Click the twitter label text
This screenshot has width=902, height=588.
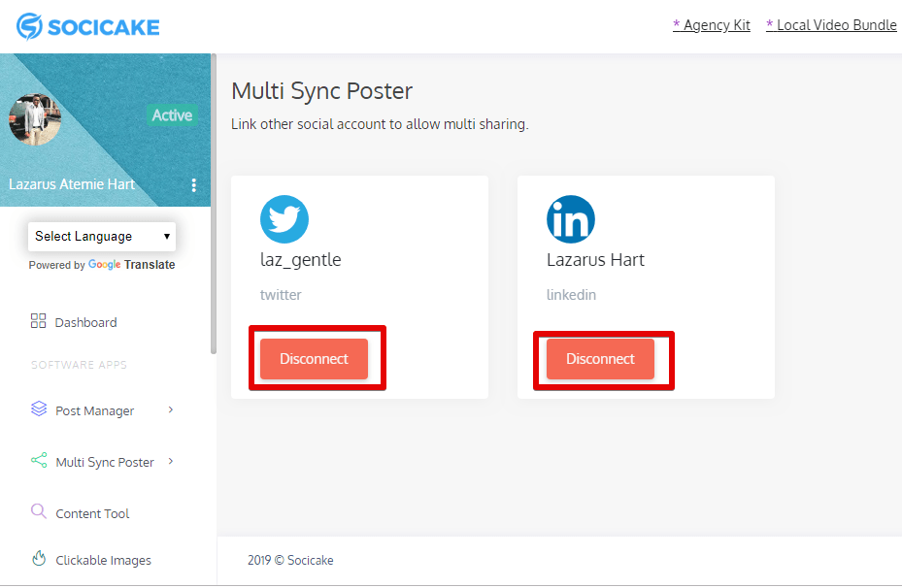coord(281,295)
